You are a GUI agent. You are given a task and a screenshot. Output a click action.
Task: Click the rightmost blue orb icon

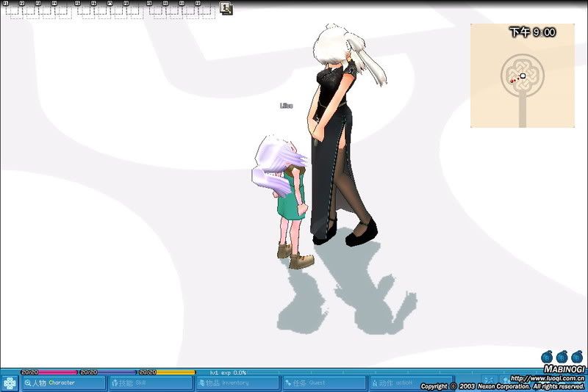click(x=577, y=357)
